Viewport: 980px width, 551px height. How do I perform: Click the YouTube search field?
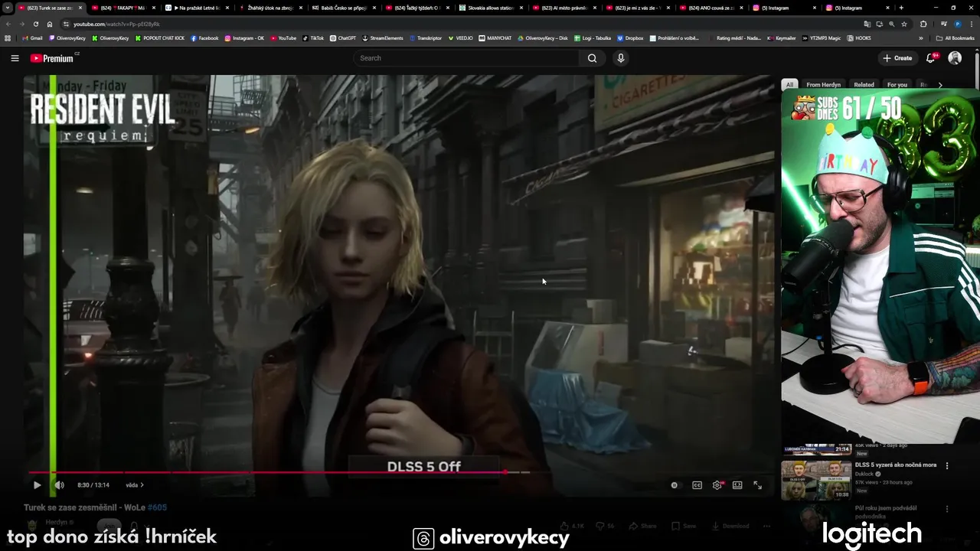click(467, 58)
